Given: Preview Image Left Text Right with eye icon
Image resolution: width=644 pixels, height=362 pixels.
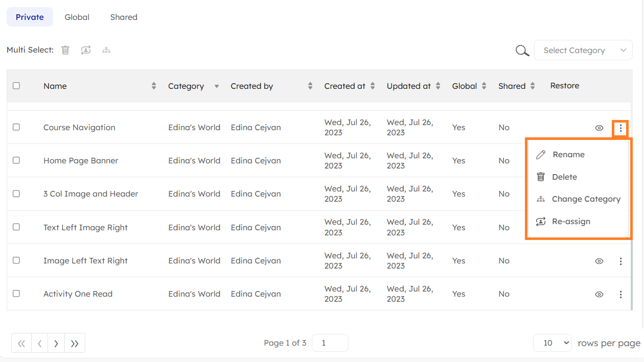Looking at the screenshot, I should click(600, 261).
